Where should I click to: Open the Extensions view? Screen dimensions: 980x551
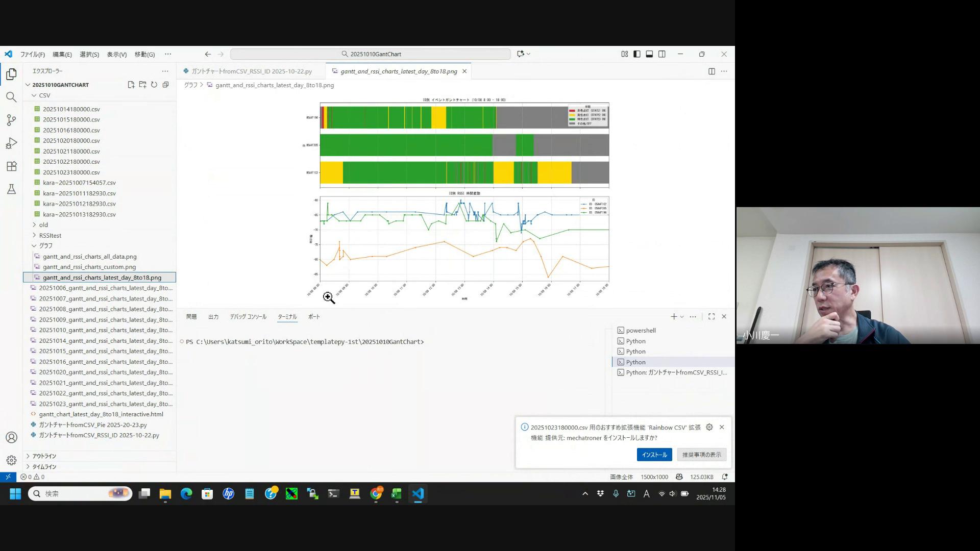[11, 166]
